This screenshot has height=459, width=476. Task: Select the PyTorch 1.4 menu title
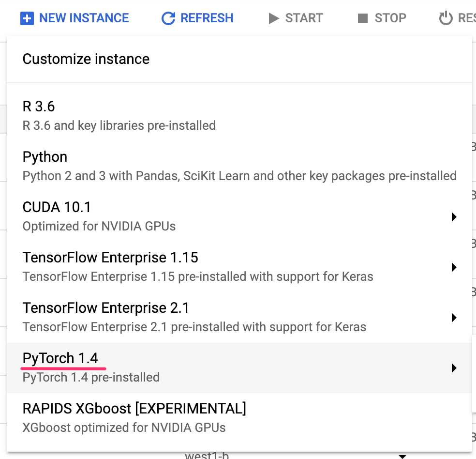60,358
